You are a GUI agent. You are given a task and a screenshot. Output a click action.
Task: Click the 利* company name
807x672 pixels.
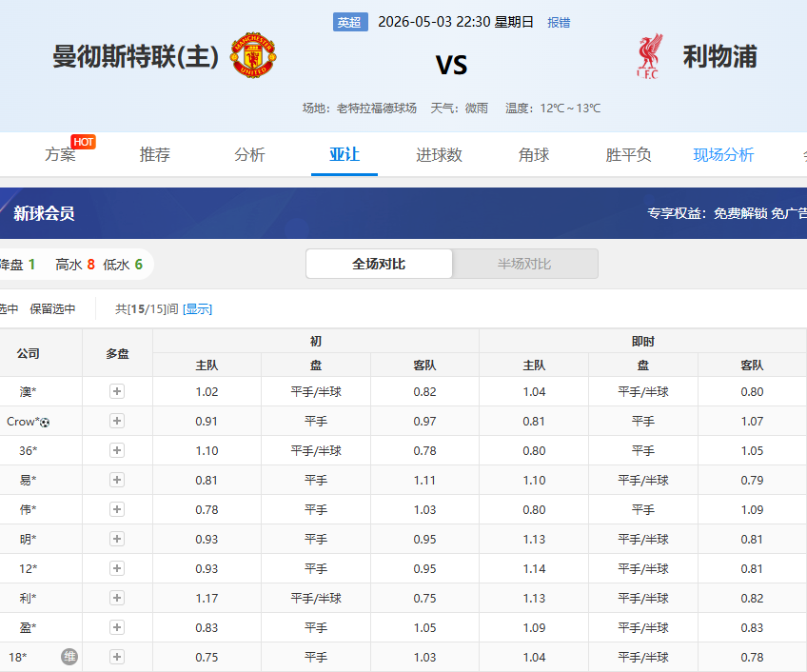(28, 598)
